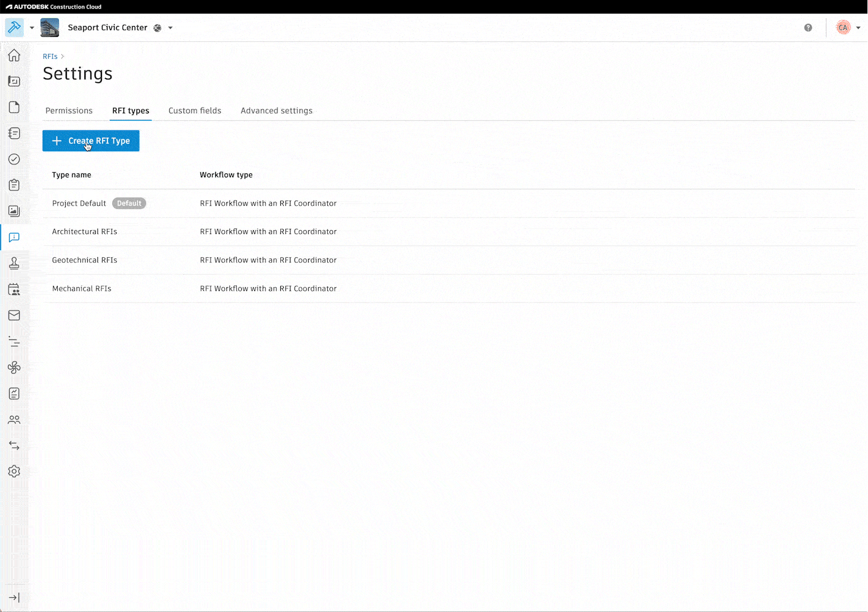Expand the Seaport Civic Center project dropdown
868x612 pixels.
[x=170, y=28]
